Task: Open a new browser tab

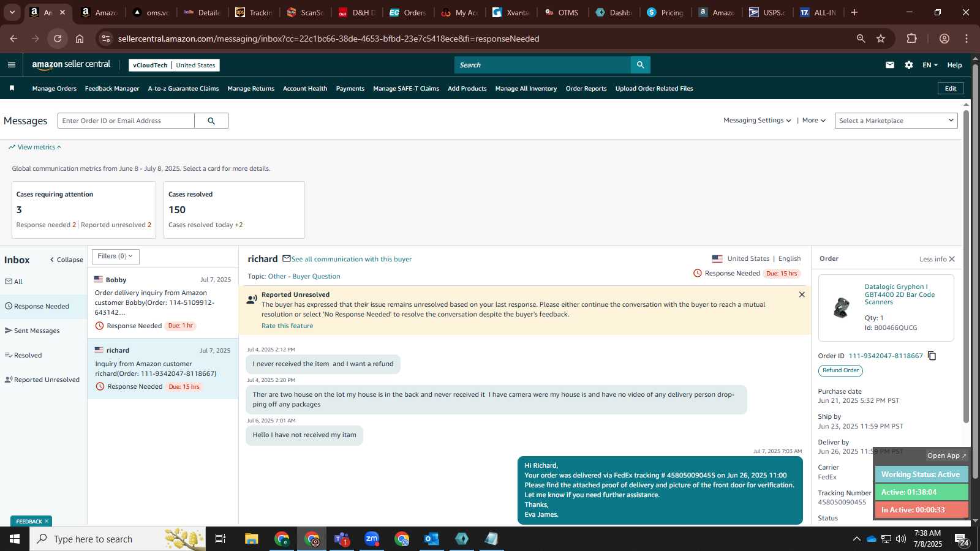Action: [854, 12]
